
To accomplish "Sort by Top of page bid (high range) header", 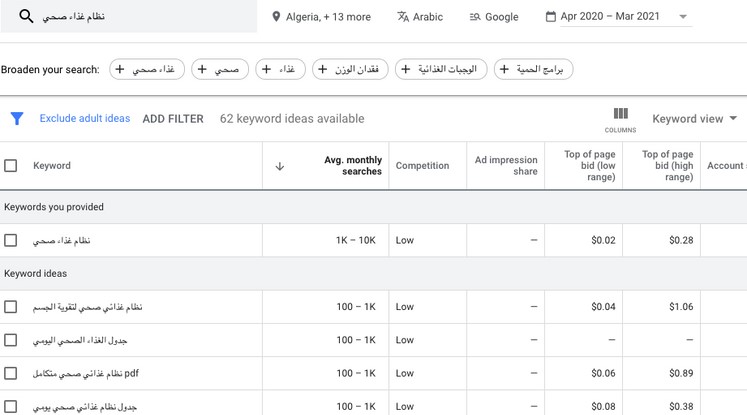I will pyautogui.click(x=667, y=165).
